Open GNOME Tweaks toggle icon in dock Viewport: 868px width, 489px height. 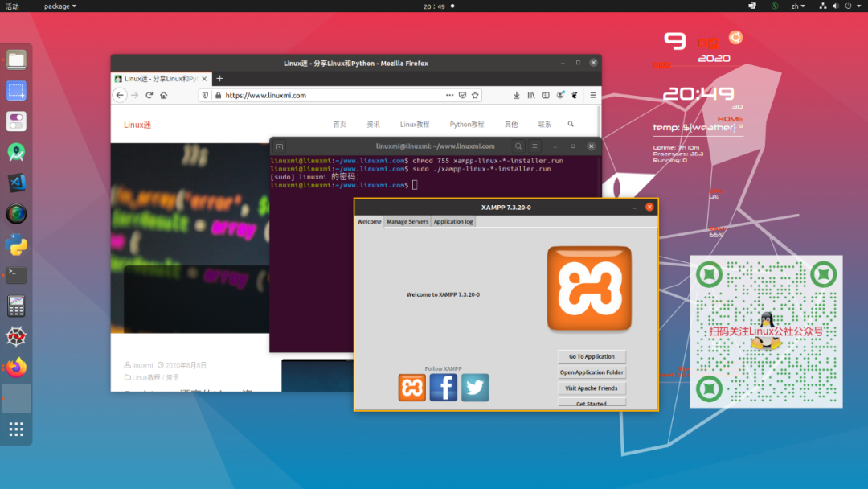click(16, 121)
